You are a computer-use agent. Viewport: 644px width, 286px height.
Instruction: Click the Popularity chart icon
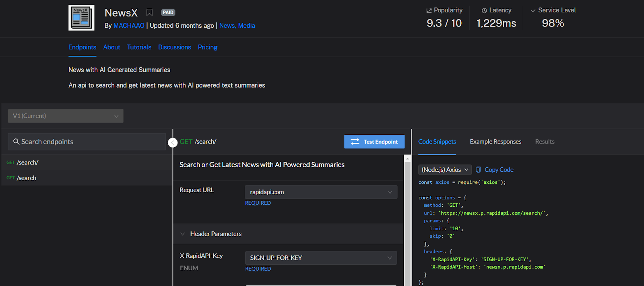[429, 10]
